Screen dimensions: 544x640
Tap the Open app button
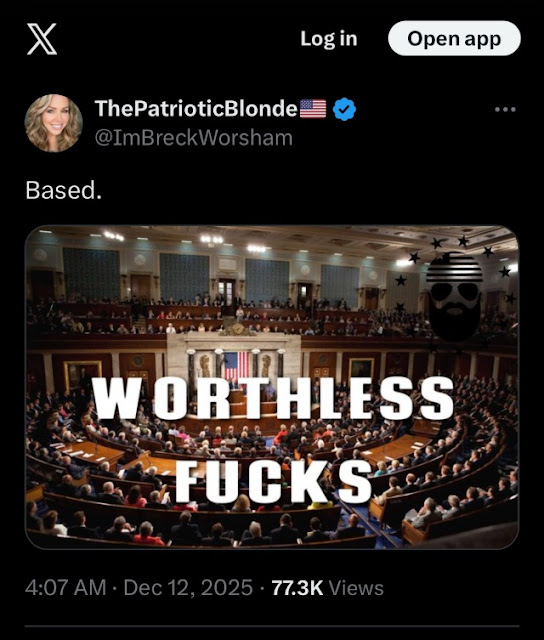(x=454, y=38)
